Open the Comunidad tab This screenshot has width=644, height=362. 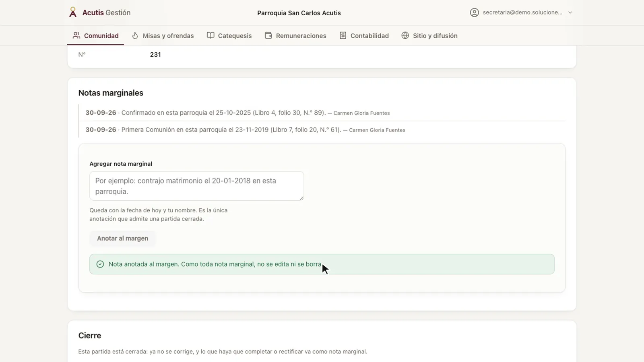[95, 35]
